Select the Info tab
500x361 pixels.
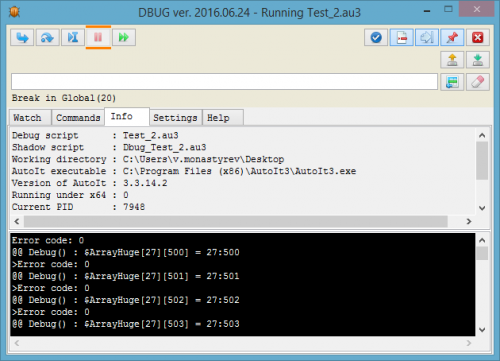(x=127, y=116)
